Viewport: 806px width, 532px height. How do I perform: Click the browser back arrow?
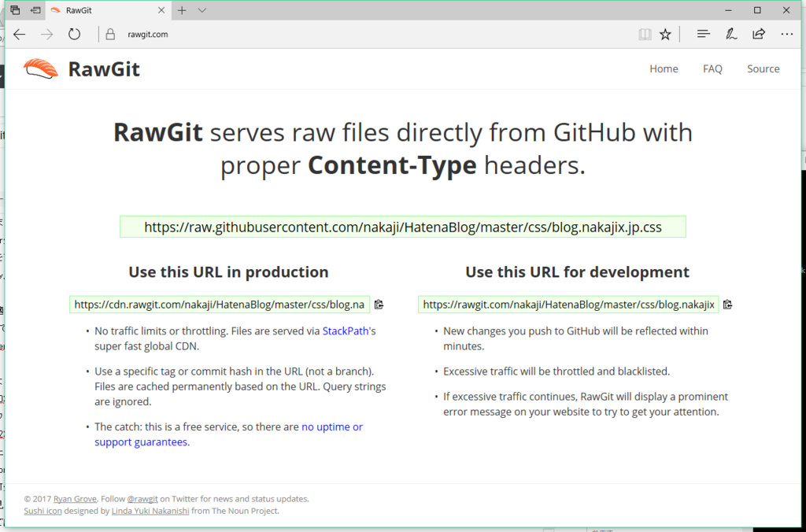click(19, 35)
